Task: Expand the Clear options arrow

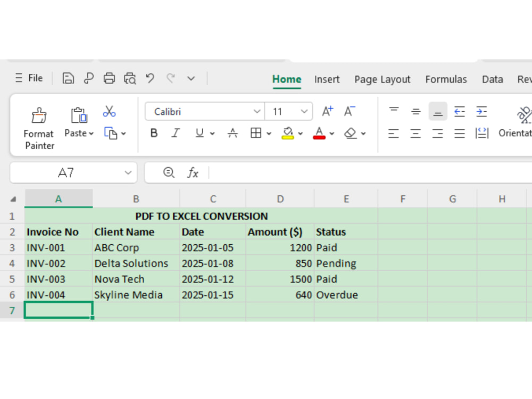Action: 363,134
